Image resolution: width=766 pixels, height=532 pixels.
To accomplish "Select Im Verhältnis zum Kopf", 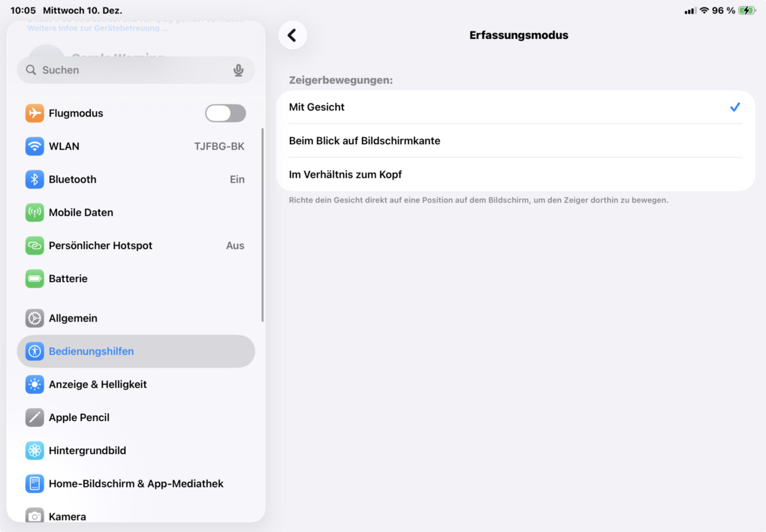I will (515, 175).
